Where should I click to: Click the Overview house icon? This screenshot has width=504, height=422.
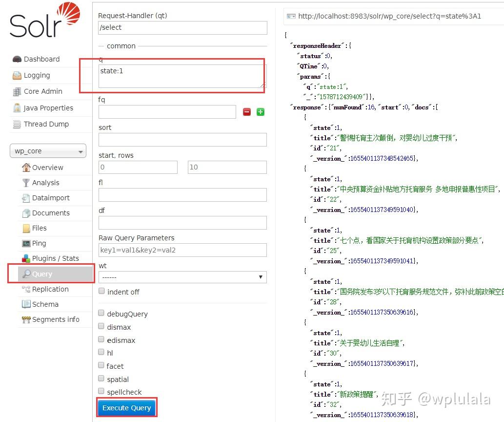click(x=26, y=168)
